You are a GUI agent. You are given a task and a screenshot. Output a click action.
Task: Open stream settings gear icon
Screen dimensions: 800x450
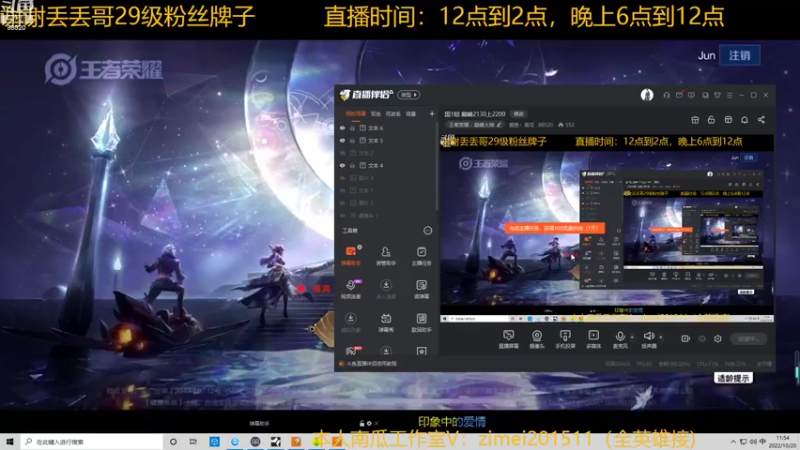[x=718, y=339]
